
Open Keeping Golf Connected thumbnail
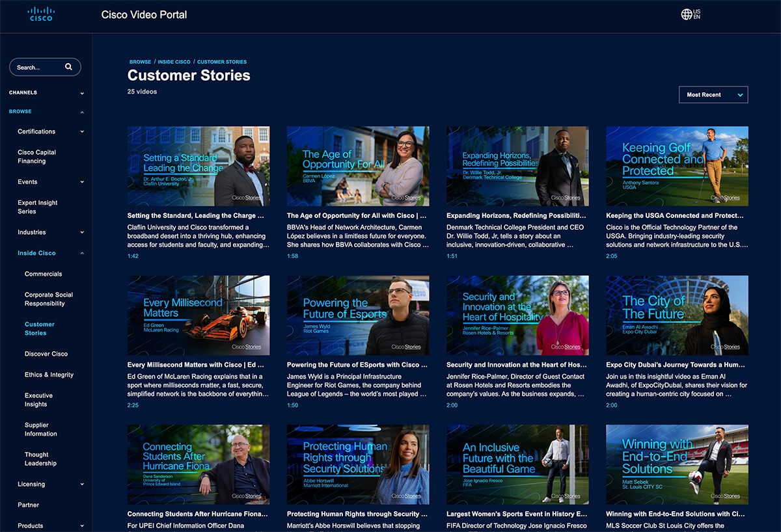677,166
